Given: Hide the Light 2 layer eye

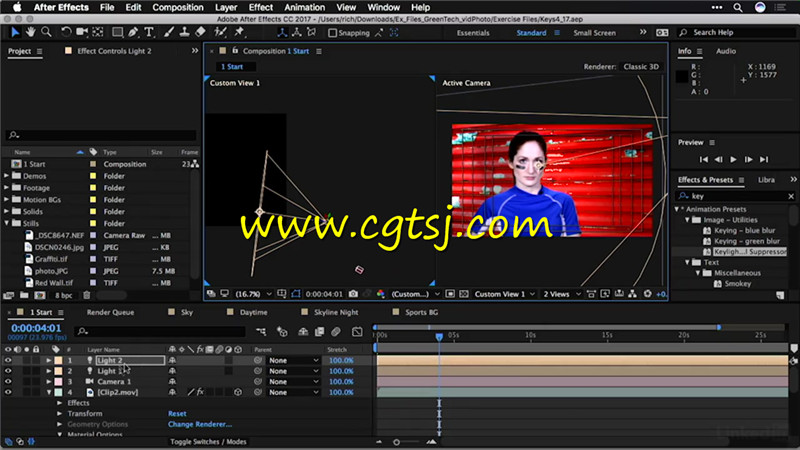Looking at the screenshot, I should [8, 360].
